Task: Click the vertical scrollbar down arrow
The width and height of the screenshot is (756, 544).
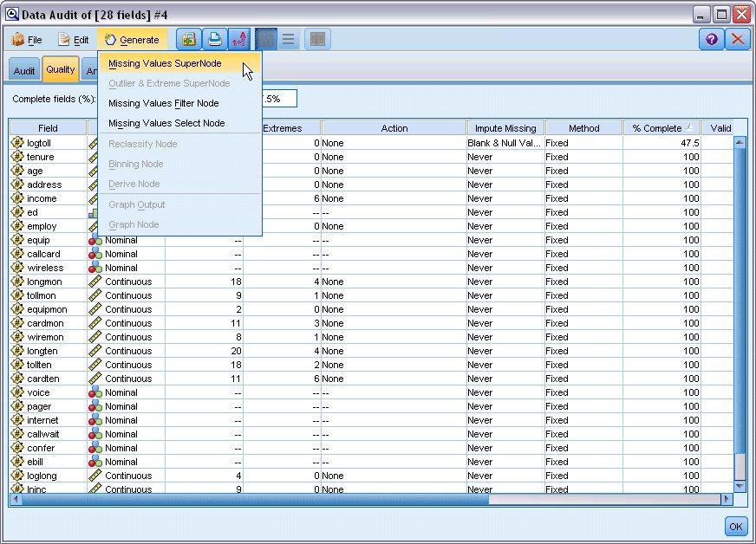Action: coord(740,487)
